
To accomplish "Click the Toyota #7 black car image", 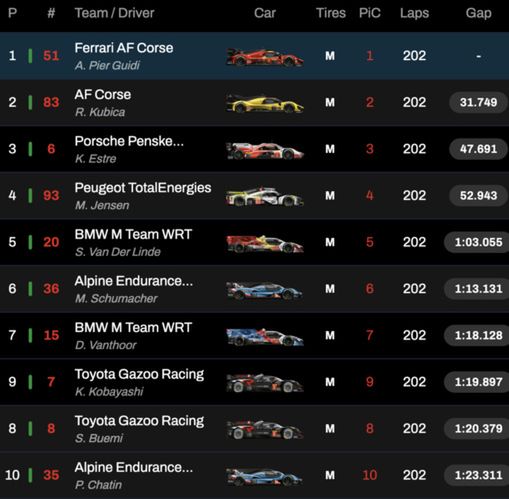I will tap(265, 383).
